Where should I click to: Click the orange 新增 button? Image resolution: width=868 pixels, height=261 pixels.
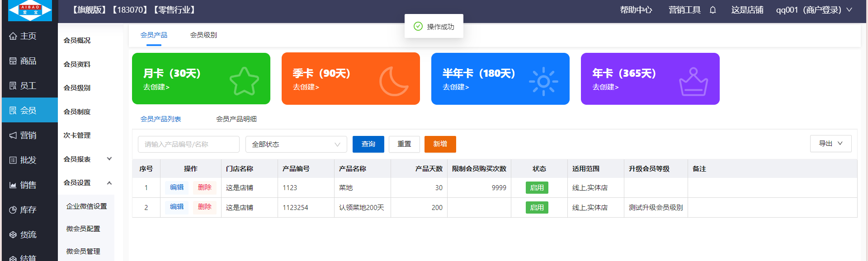[440, 144]
